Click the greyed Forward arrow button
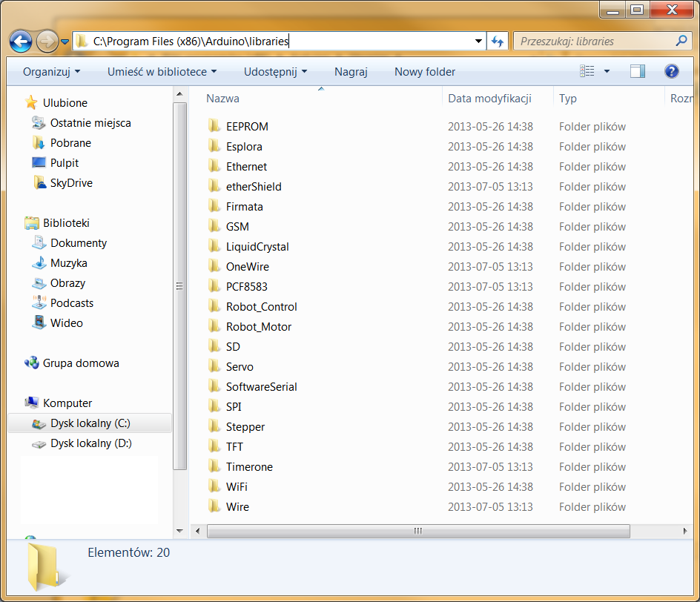This screenshot has height=602, width=700. click(x=47, y=42)
